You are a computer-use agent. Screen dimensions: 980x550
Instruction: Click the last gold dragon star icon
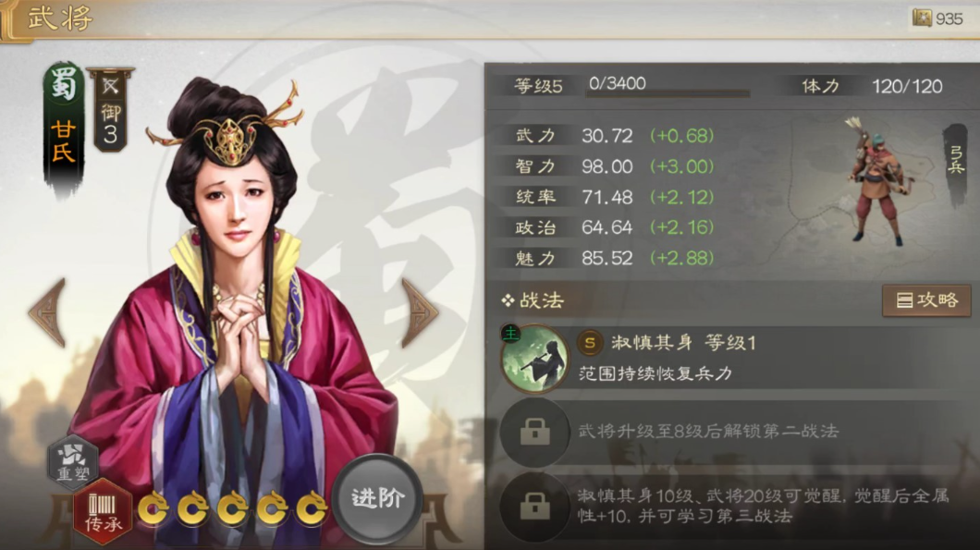(312, 508)
